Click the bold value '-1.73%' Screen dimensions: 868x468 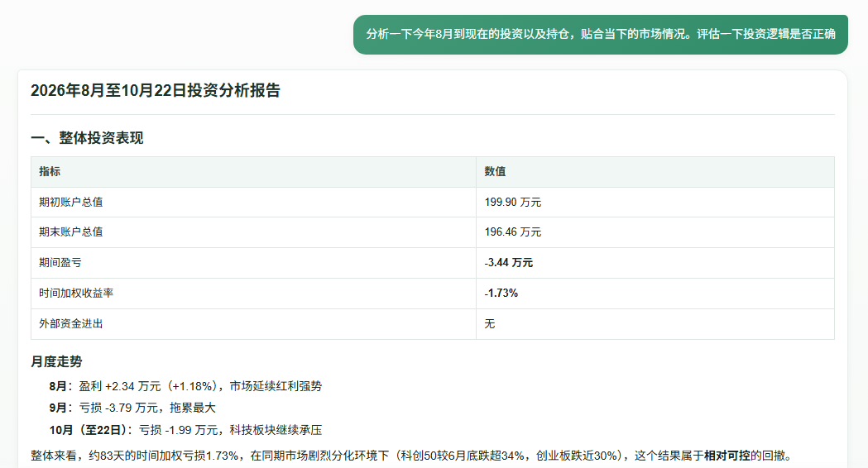coord(501,294)
